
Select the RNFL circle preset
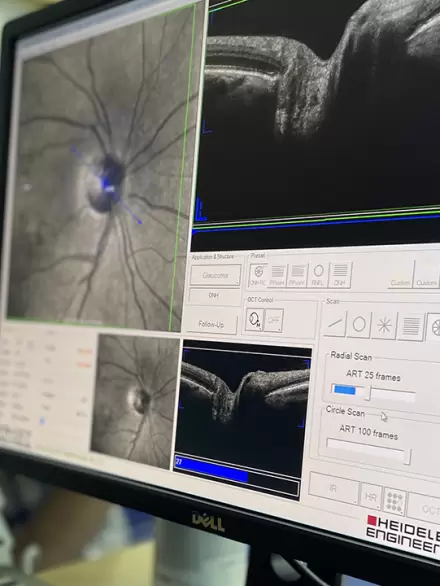[x=318, y=275]
